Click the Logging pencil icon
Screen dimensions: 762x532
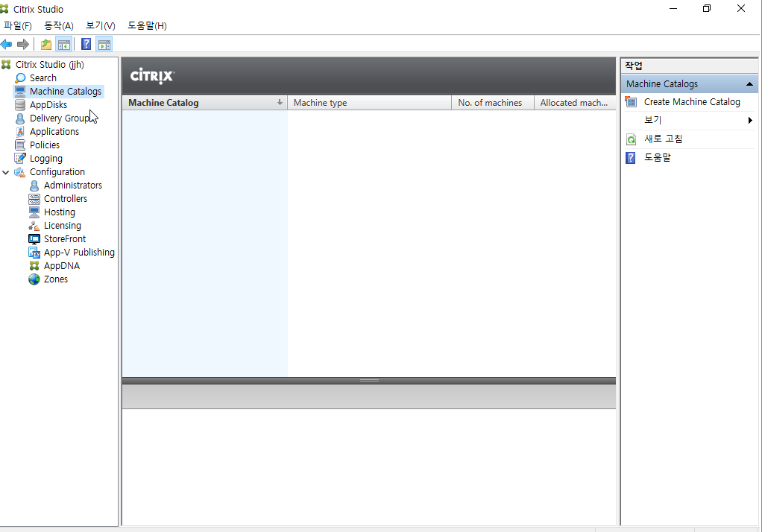coord(20,159)
